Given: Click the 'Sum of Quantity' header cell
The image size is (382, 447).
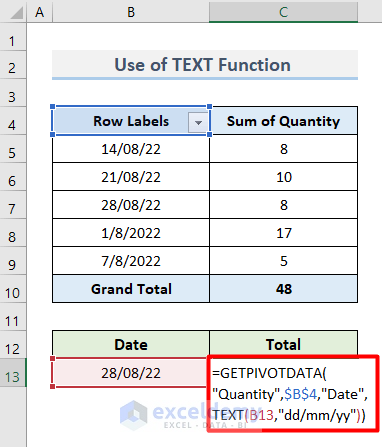Looking at the screenshot, I should pyautogui.click(x=283, y=121).
